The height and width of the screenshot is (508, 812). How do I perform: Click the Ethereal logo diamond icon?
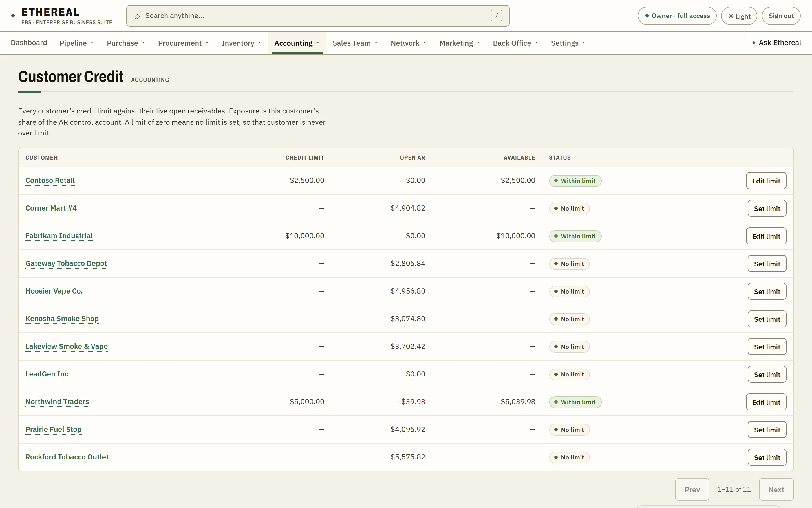[x=13, y=16]
